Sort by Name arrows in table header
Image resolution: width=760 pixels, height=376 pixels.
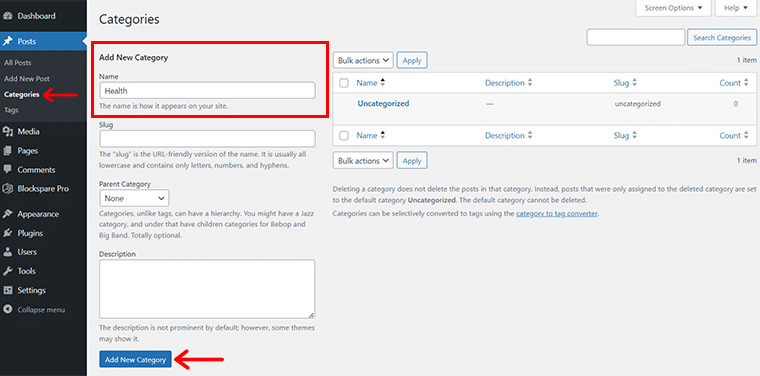tap(382, 83)
